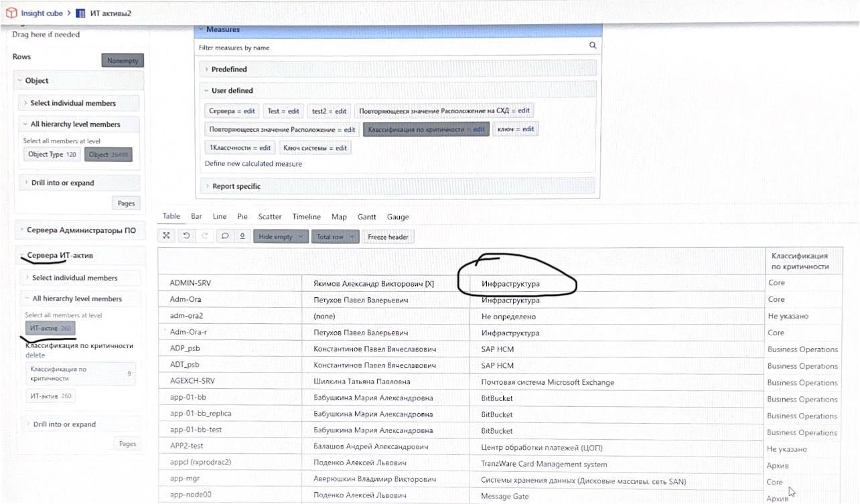Collapse the User defined measures section
Viewport: 860px width, 504px height.
coord(398,90)
